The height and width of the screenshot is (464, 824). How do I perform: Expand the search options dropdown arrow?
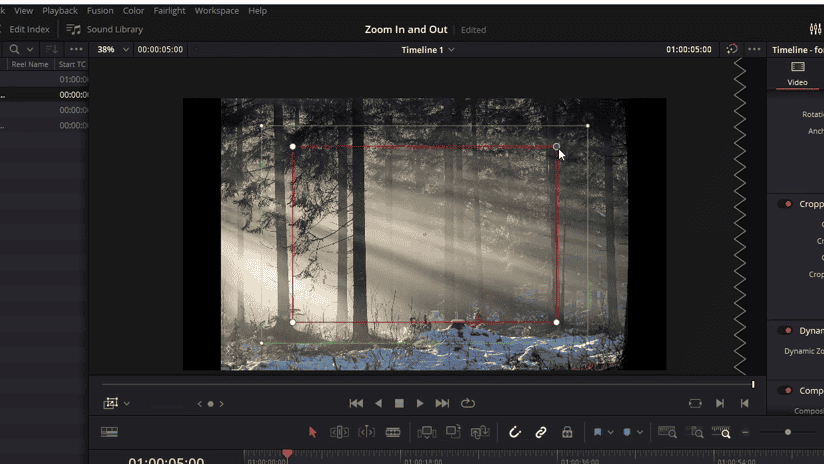pos(30,49)
